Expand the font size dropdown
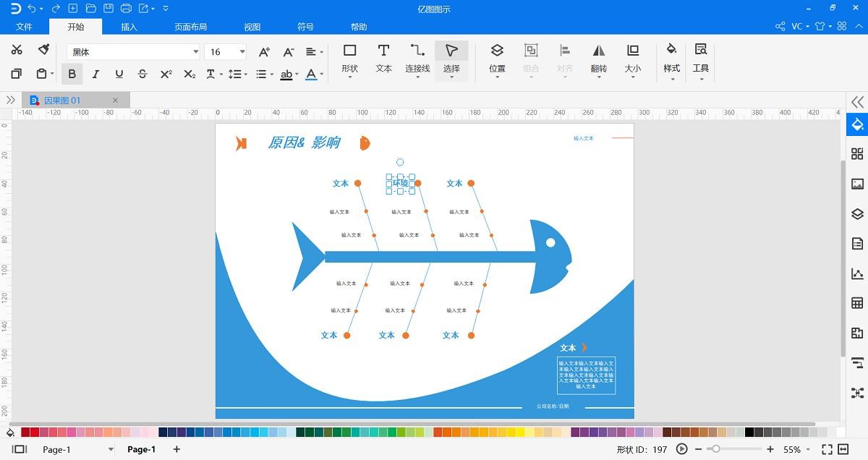Screen dimensions: 868x460 [x=242, y=52]
